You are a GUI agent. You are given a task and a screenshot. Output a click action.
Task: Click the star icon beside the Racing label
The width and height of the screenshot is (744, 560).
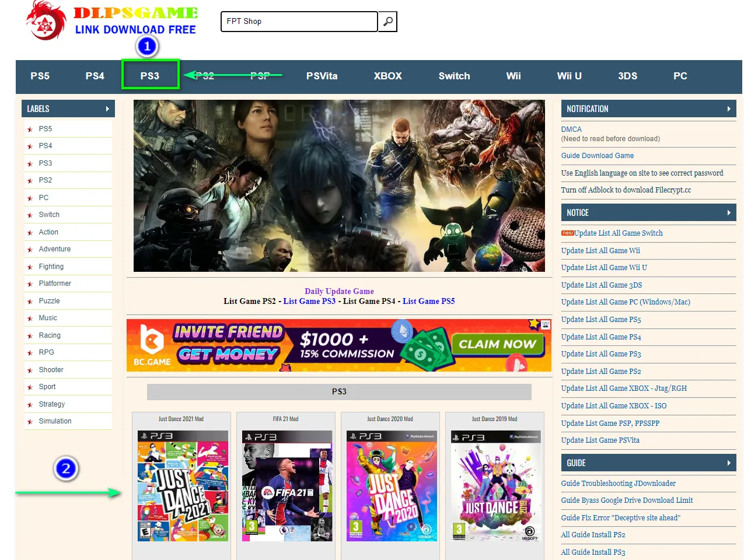point(30,336)
